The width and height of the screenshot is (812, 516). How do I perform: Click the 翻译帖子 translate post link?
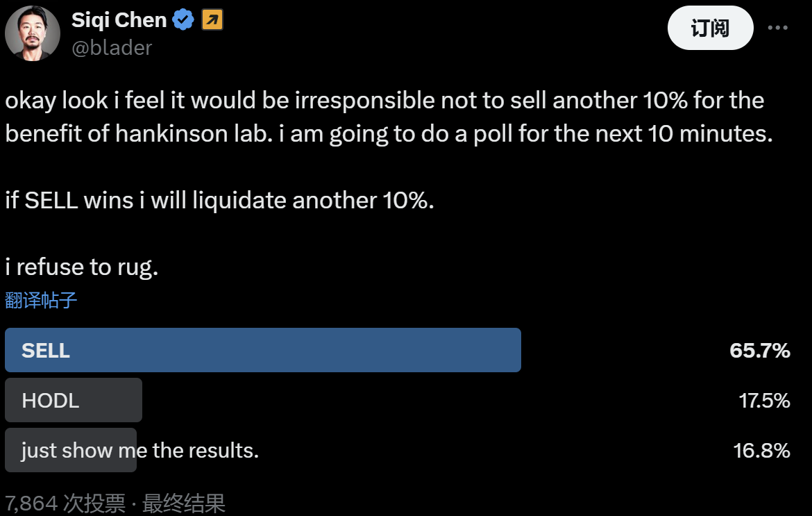[41, 300]
